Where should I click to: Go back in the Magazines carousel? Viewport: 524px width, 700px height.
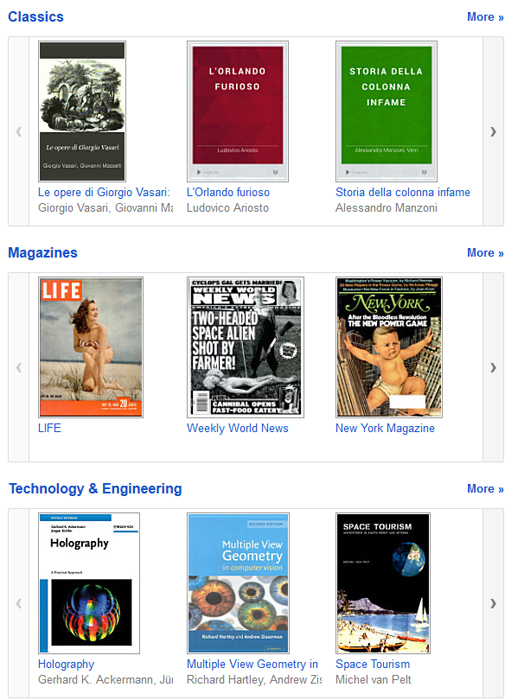19,367
